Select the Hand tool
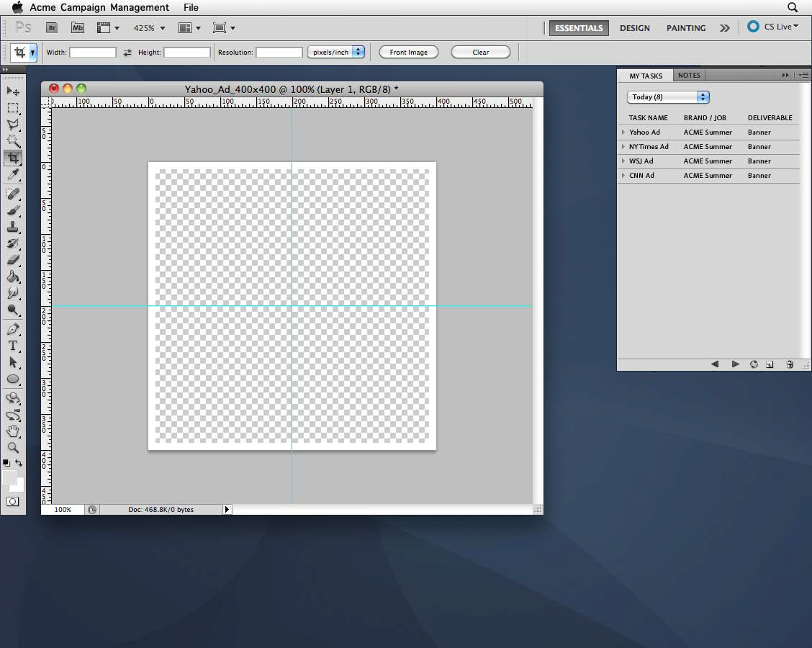This screenshot has height=648, width=812. coord(13,431)
